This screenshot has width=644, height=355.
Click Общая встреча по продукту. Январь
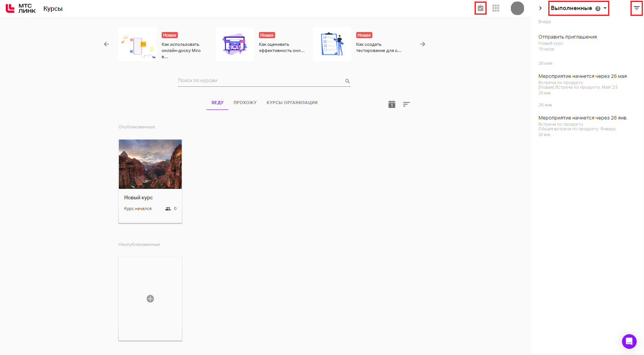point(577,129)
